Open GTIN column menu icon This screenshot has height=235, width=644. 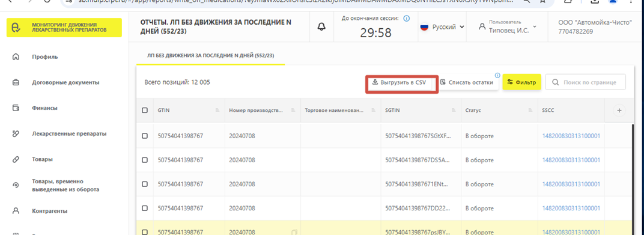217,110
